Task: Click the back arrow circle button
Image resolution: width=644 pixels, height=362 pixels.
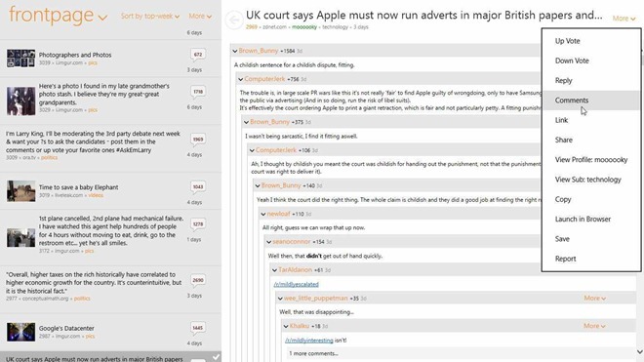Action: (x=234, y=20)
